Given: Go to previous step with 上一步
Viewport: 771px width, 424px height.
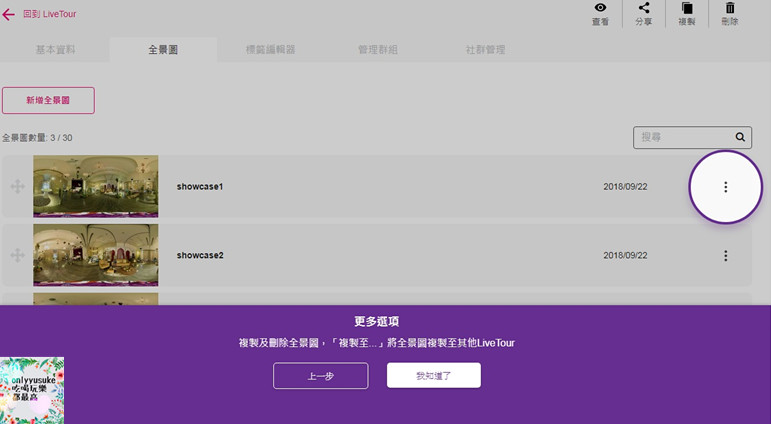Looking at the screenshot, I should coord(321,376).
